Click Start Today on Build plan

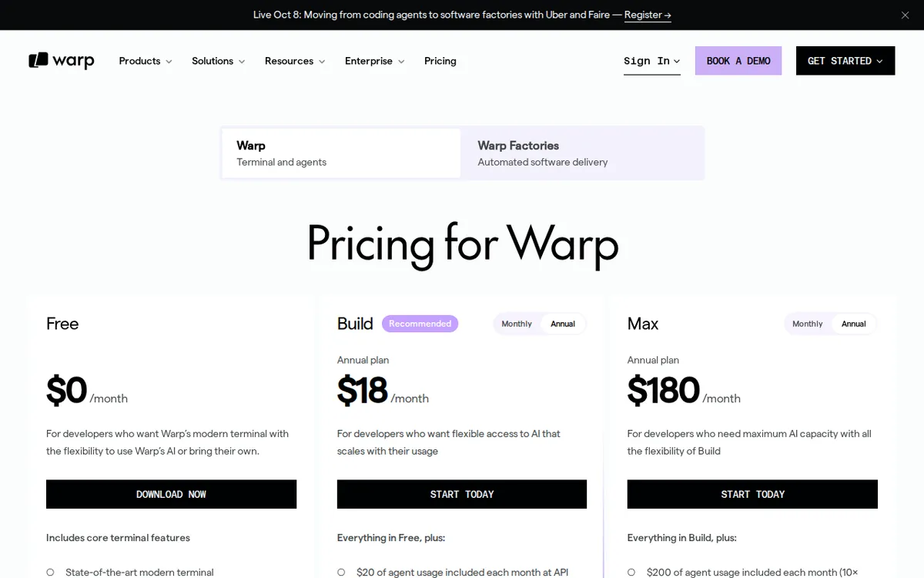462,494
